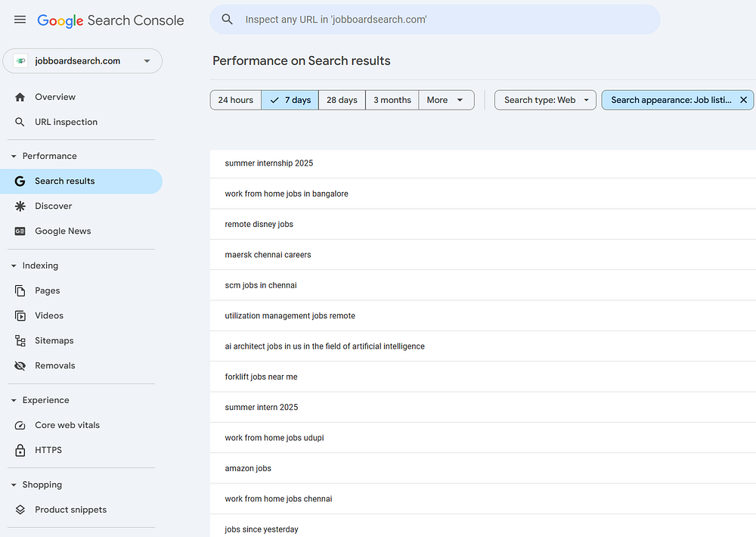
Task: Click query 'summer internship 2025'
Action: pyautogui.click(x=268, y=163)
